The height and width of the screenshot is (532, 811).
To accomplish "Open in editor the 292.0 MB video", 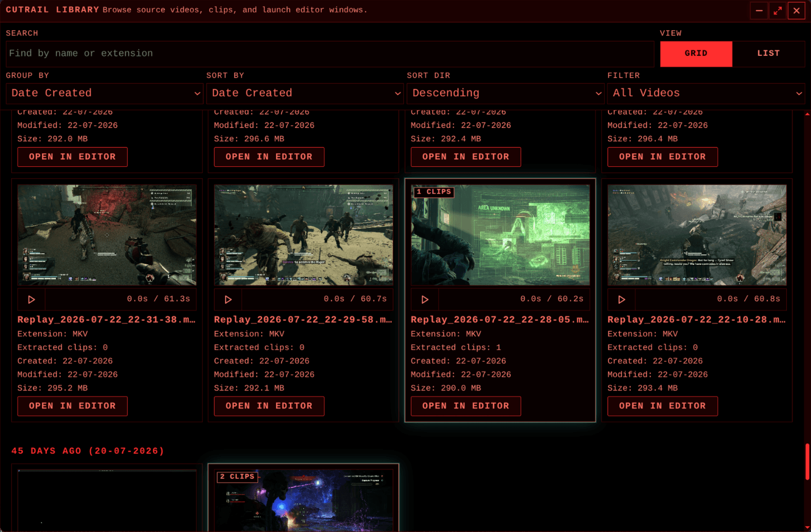I will (x=73, y=157).
